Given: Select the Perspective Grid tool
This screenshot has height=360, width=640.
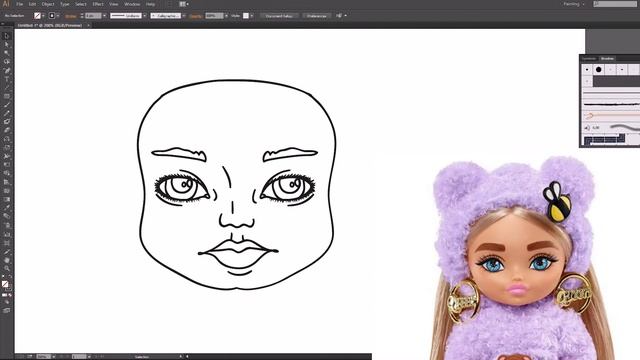Looking at the screenshot, I should click(x=7, y=182).
